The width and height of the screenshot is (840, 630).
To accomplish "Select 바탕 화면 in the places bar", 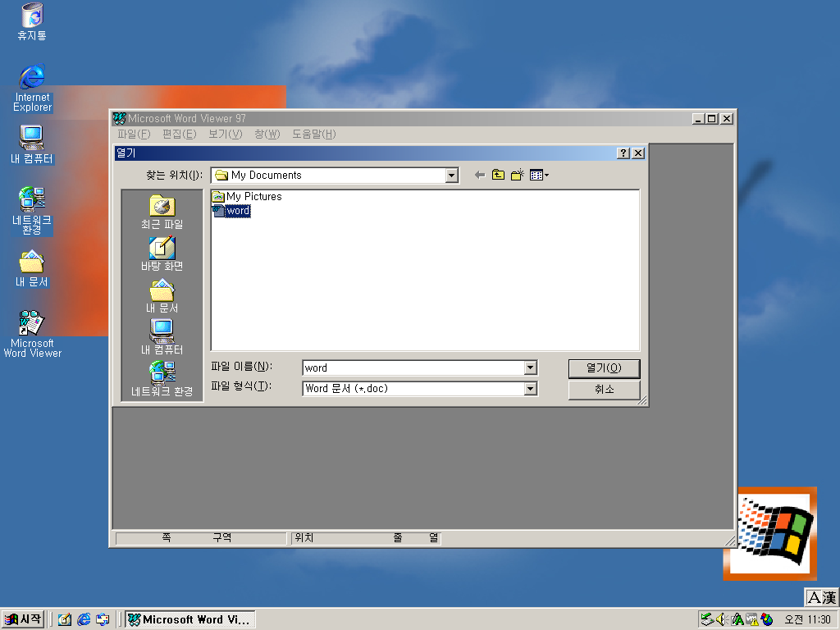I will click(162, 254).
